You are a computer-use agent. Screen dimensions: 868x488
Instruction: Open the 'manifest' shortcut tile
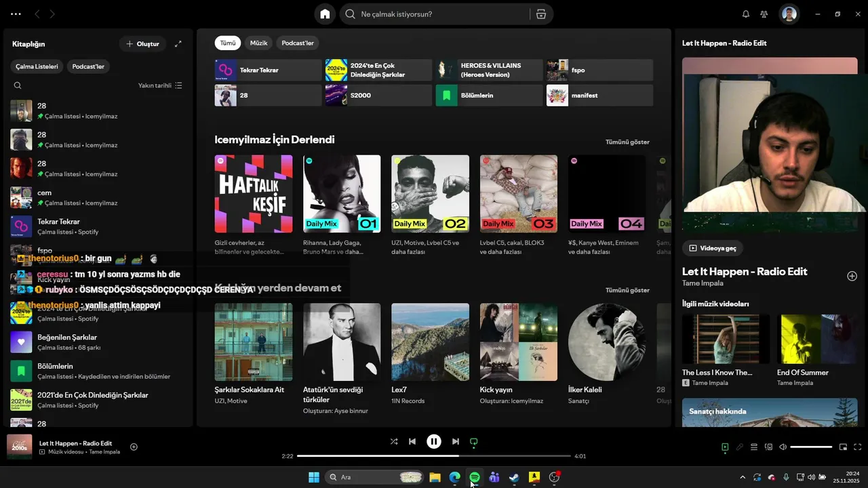click(599, 96)
